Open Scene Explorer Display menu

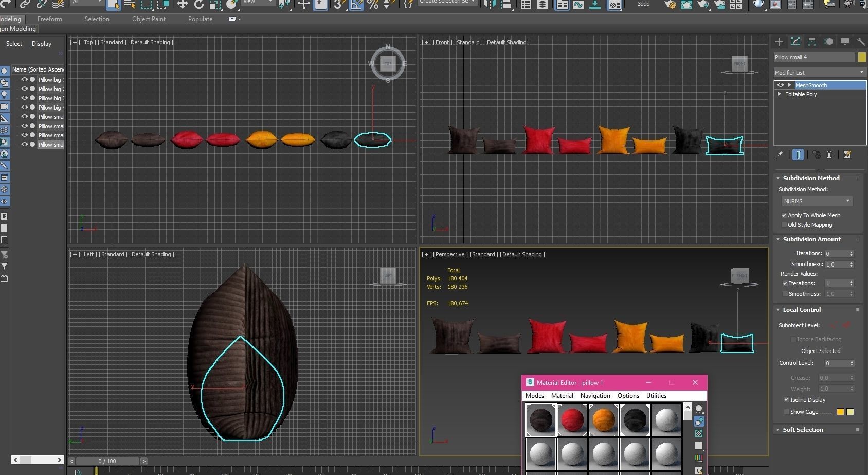pos(42,44)
